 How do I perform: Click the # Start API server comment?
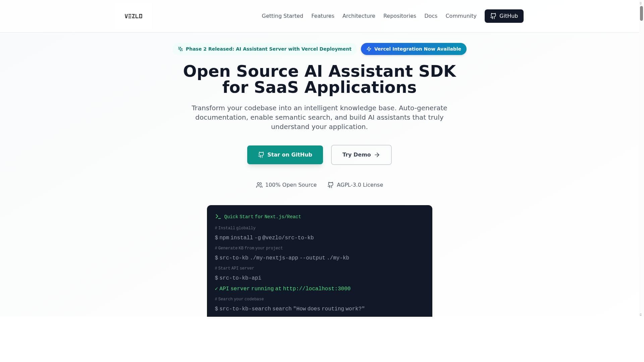click(234, 268)
